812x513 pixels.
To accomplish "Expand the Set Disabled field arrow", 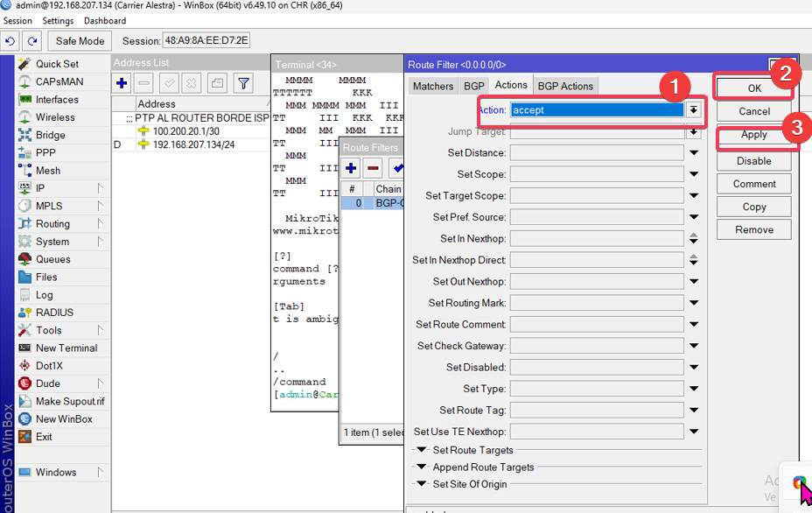I will [694, 368].
